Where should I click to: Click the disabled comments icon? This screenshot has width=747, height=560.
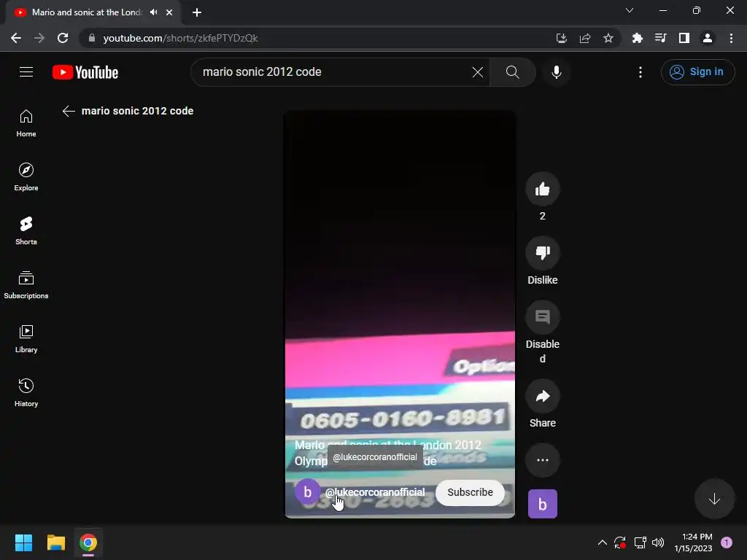click(542, 317)
